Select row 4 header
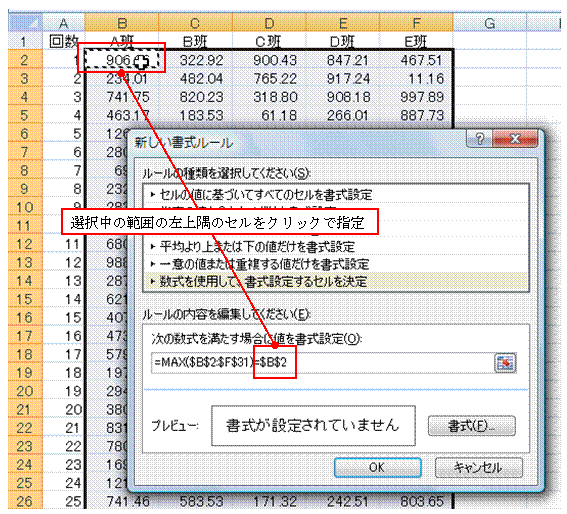The height and width of the screenshot is (514, 567). click(x=25, y=97)
